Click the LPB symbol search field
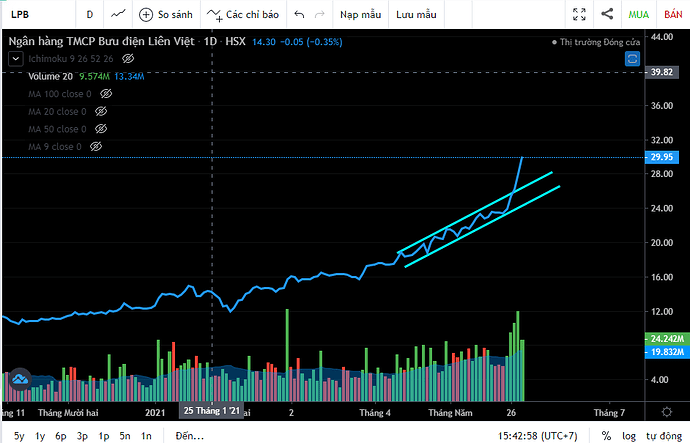The image size is (690, 443). [x=37, y=15]
